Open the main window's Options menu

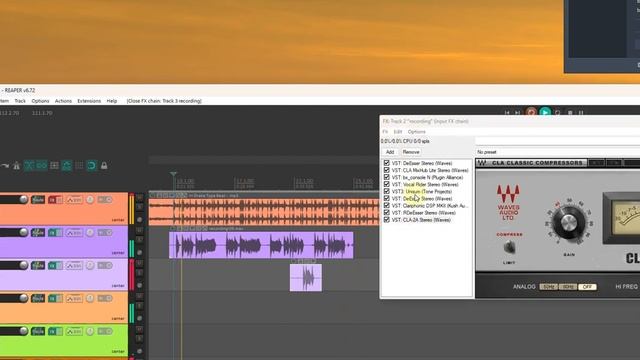pyautogui.click(x=40, y=101)
